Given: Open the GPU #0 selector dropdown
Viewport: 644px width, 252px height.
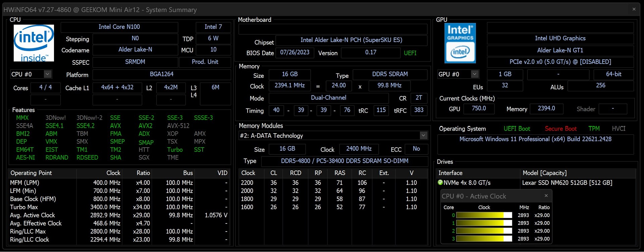Looking at the screenshot, I should click(474, 74).
